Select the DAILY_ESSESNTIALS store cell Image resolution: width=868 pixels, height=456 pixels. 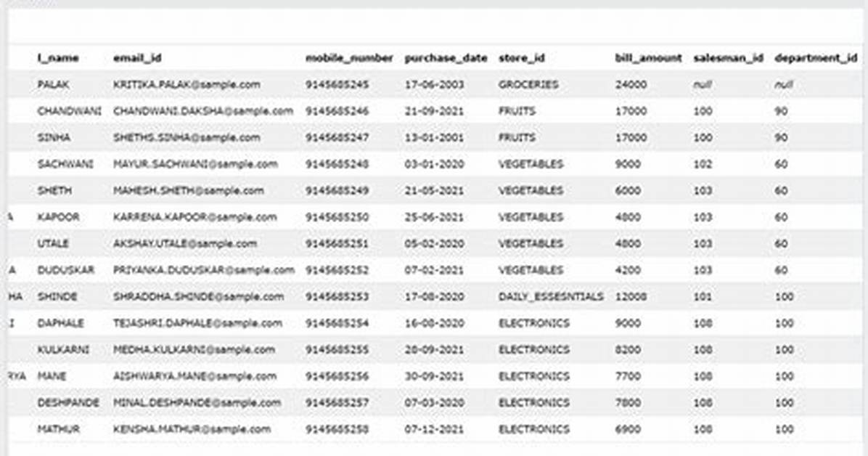[551, 297]
